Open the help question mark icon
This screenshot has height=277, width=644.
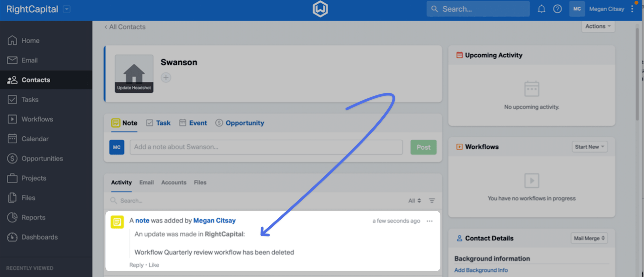[557, 9]
